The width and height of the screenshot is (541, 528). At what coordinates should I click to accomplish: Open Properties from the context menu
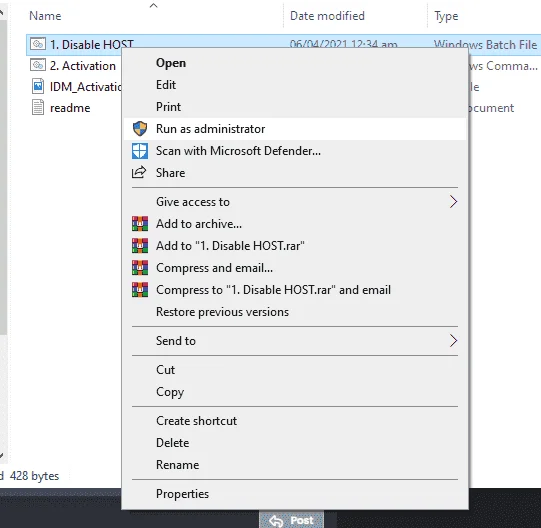(x=295, y=494)
